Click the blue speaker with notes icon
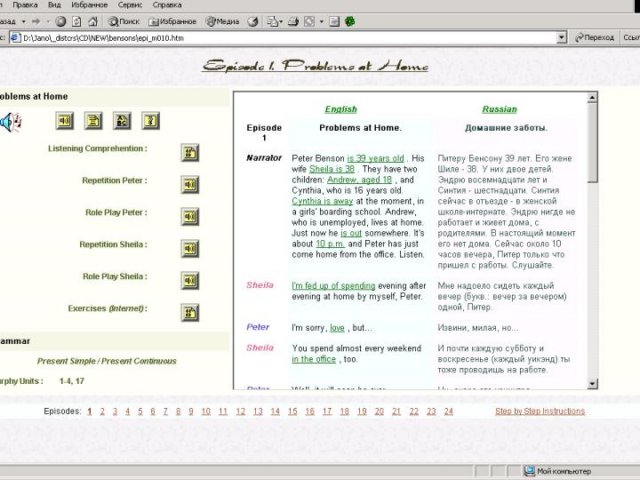 point(10,122)
